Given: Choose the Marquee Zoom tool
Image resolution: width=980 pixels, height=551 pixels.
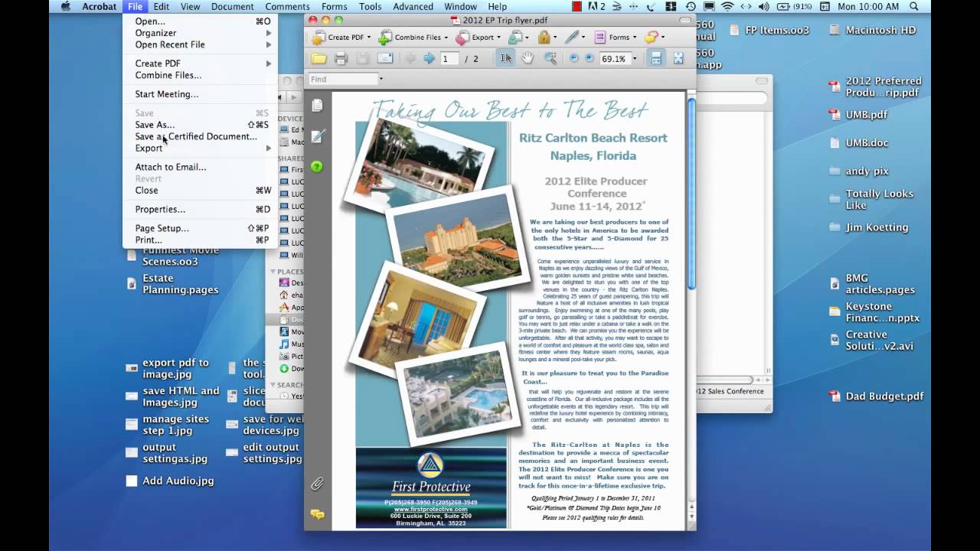Looking at the screenshot, I should (550, 58).
